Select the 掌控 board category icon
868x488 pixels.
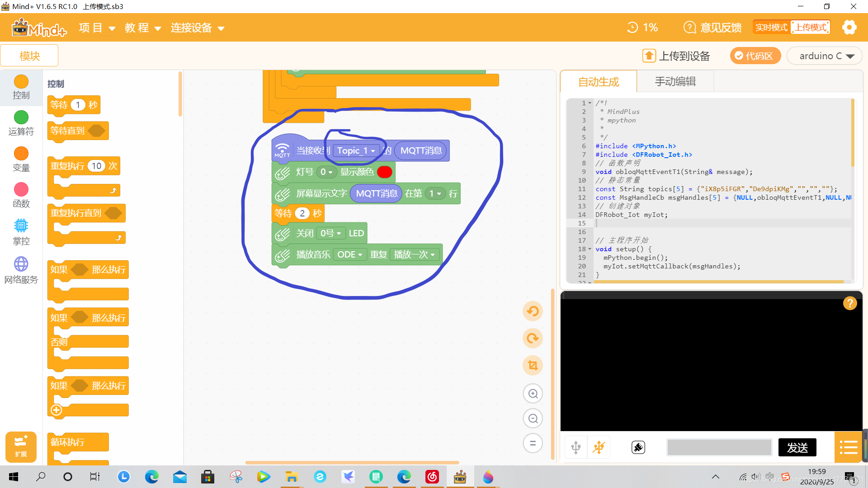tap(21, 225)
